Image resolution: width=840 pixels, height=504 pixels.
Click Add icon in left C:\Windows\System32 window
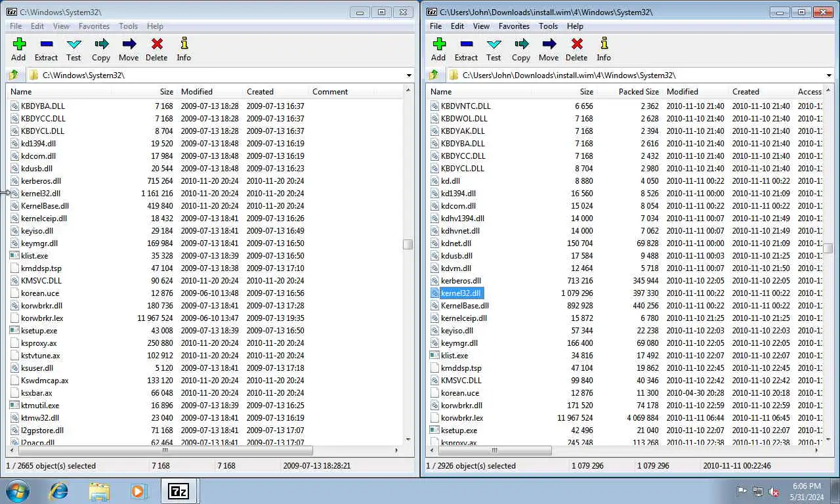pyautogui.click(x=19, y=44)
